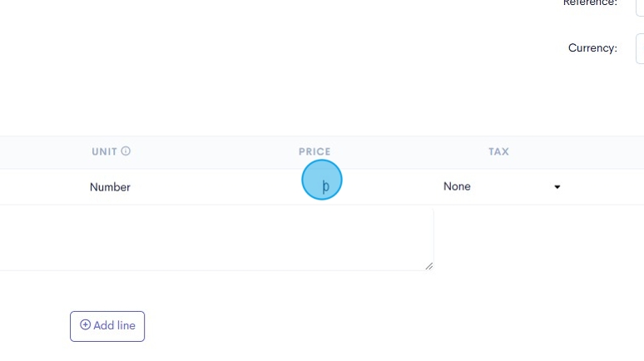Click the UNIT column header
Viewport: 644px width, 361px height.
coord(104,152)
